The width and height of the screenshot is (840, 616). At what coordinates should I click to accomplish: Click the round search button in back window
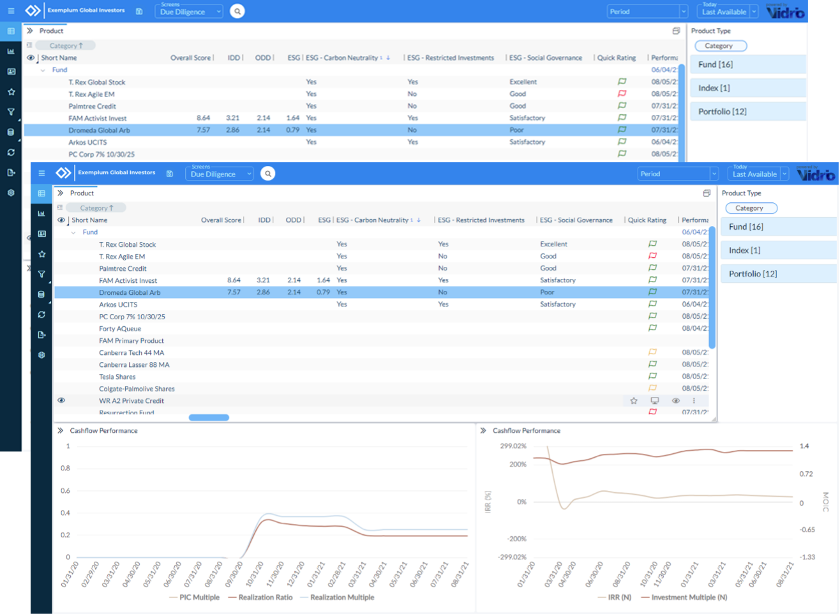click(x=237, y=11)
